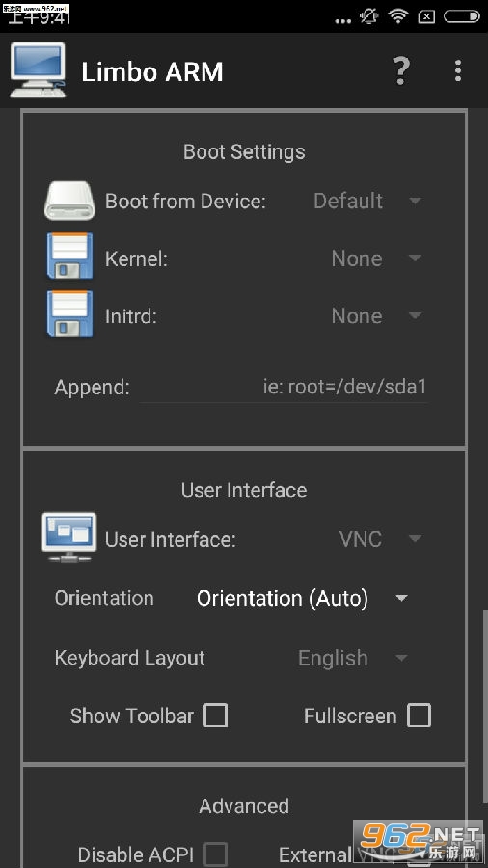
Task: Tap the hard drive icon beside Boot from Device
Action: coord(69,201)
